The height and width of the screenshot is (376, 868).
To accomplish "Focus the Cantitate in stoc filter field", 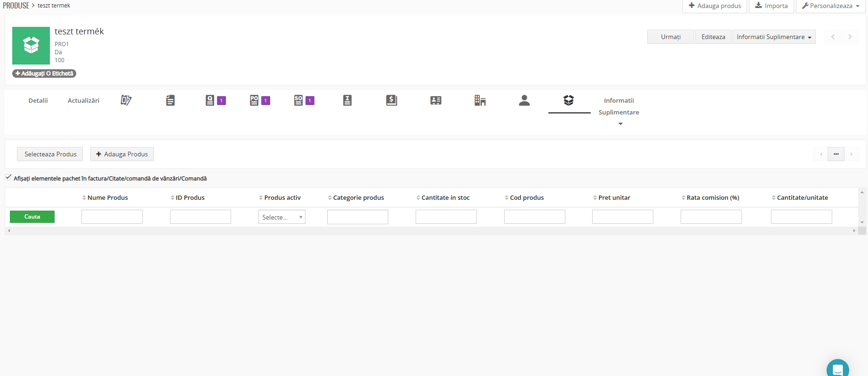I will point(446,217).
